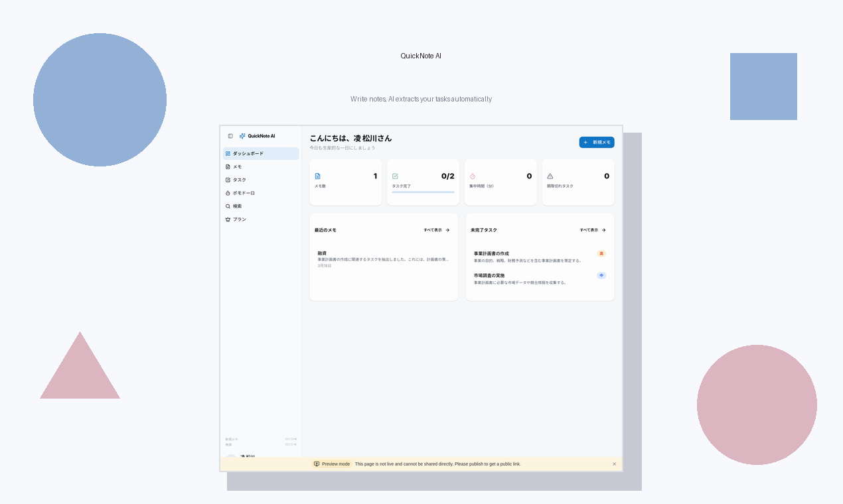Click the タスク完了 progress bar
The image size is (843, 504).
423,192
